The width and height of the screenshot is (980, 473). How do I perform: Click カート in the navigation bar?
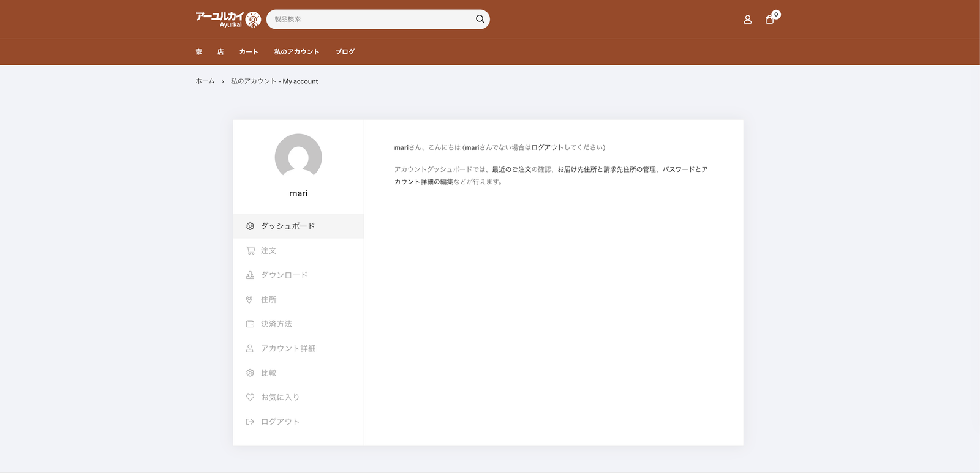click(x=249, y=52)
